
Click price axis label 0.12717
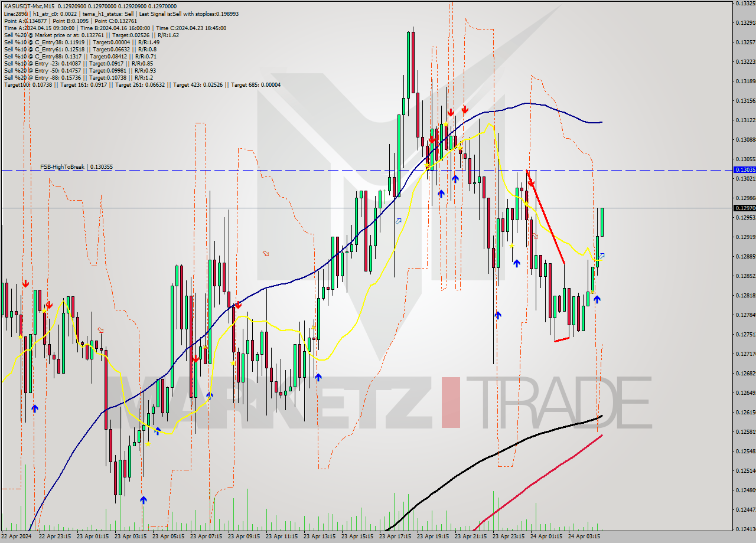pos(745,354)
